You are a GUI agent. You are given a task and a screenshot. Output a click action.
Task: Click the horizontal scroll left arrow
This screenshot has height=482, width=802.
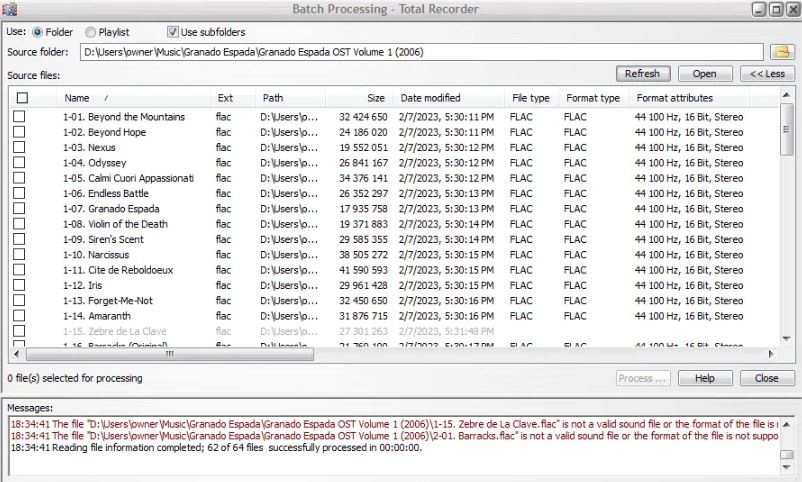17,354
